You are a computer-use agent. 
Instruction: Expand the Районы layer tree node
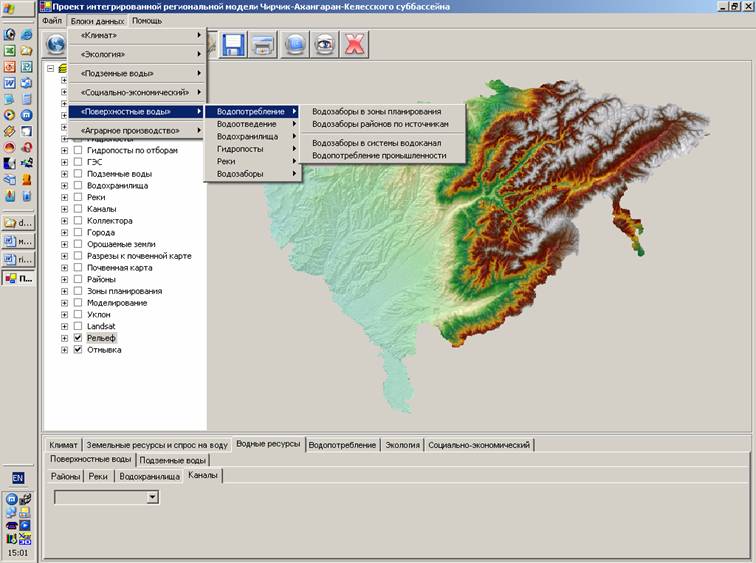pyautogui.click(x=65, y=280)
